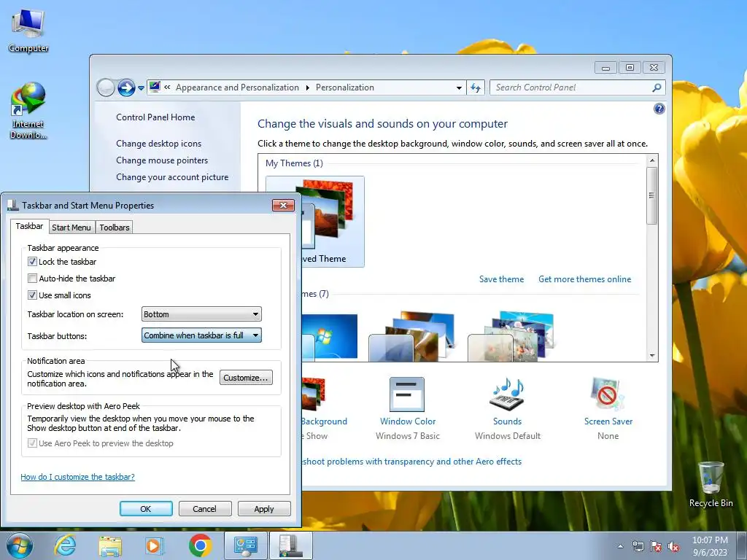747x560 pixels.
Task: Click the Save theme link
Action: pyautogui.click(x=501, y=279)
